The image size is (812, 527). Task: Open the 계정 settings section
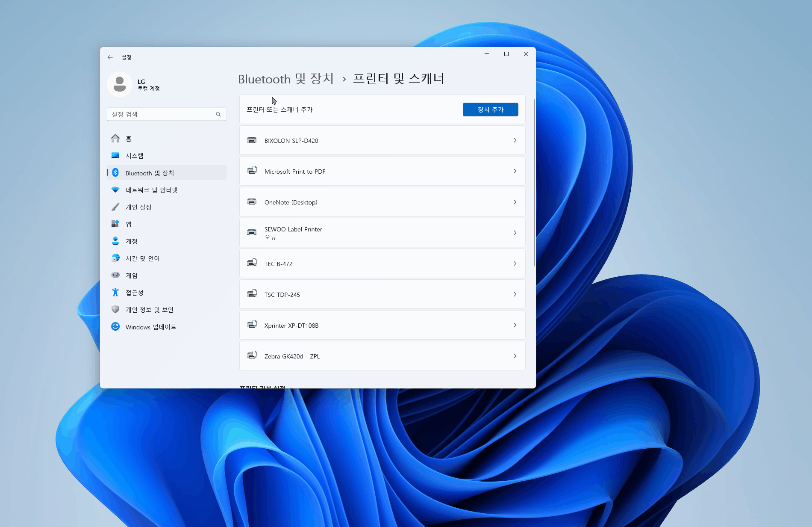[x=167, y=241]
